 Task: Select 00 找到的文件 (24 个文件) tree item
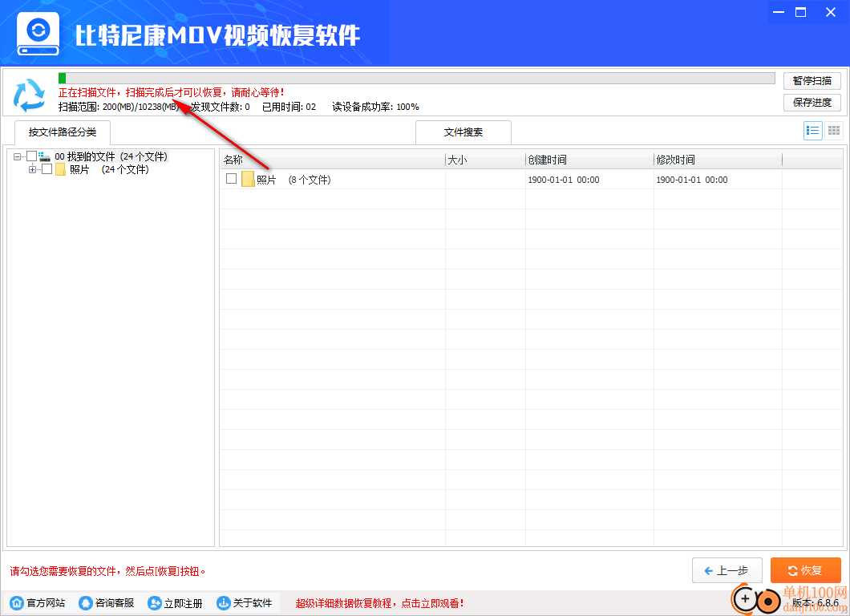[111, 156]
